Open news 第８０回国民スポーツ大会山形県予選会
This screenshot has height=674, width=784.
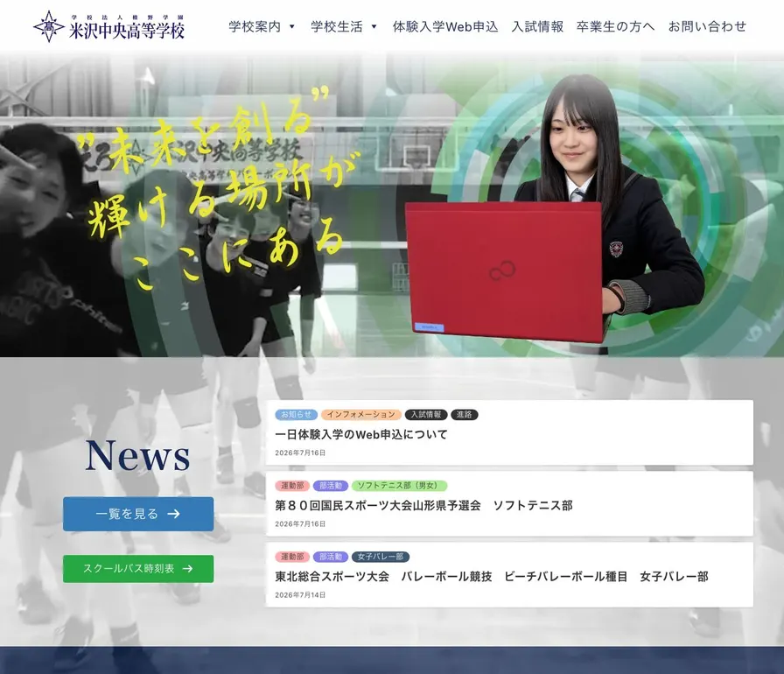click(x=423, y=506)
